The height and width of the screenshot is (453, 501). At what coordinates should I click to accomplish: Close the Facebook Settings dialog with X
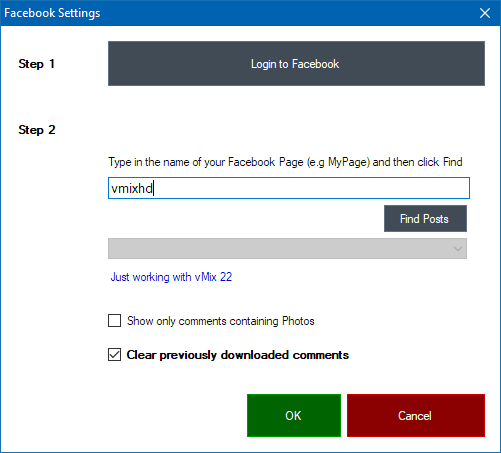[x=485, y=13]
